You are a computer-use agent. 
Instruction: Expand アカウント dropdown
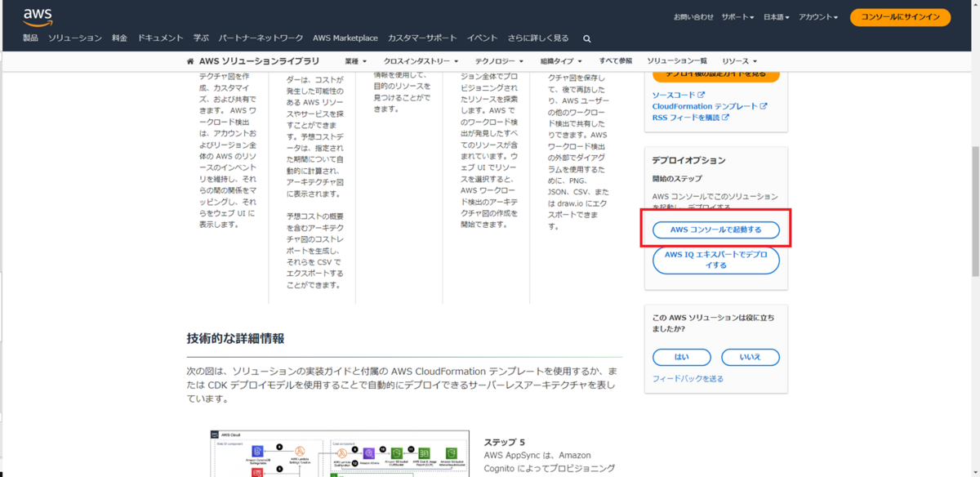point(818,17)
